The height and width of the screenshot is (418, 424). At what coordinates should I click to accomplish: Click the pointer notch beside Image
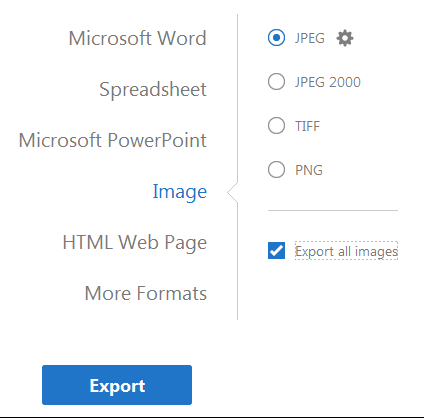click(x=232, y=192)
